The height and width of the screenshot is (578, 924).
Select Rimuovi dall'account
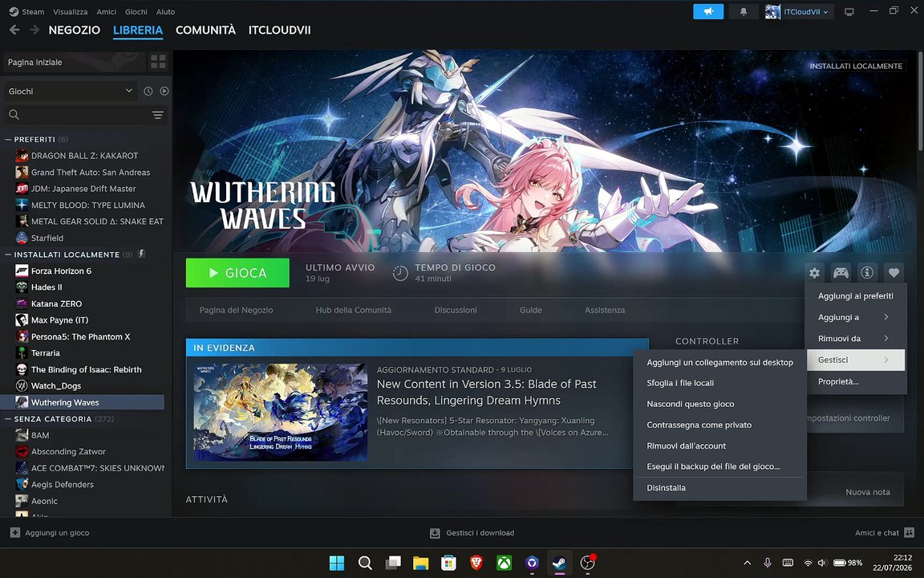pyautogui.click(x=719, y=446)
